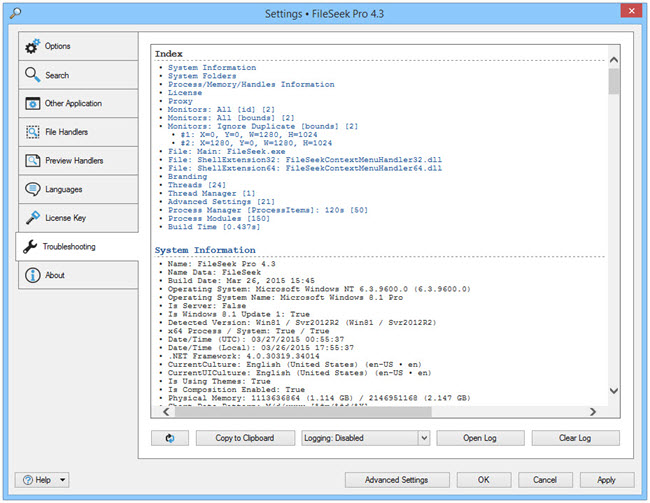Screen dimensions: 650x503
Task: Click the horizontal scrollbar right arrow
Action: pos(593,411)
